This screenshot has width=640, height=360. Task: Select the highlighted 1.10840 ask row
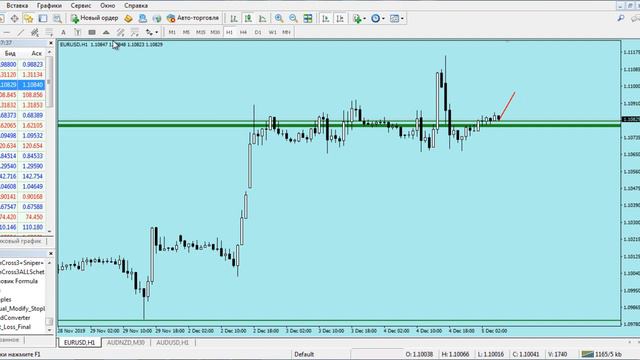23,84
